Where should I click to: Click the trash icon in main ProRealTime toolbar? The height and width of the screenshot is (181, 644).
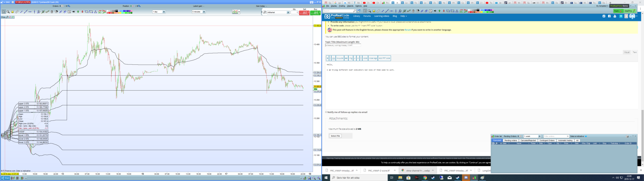tap(413, 11)
